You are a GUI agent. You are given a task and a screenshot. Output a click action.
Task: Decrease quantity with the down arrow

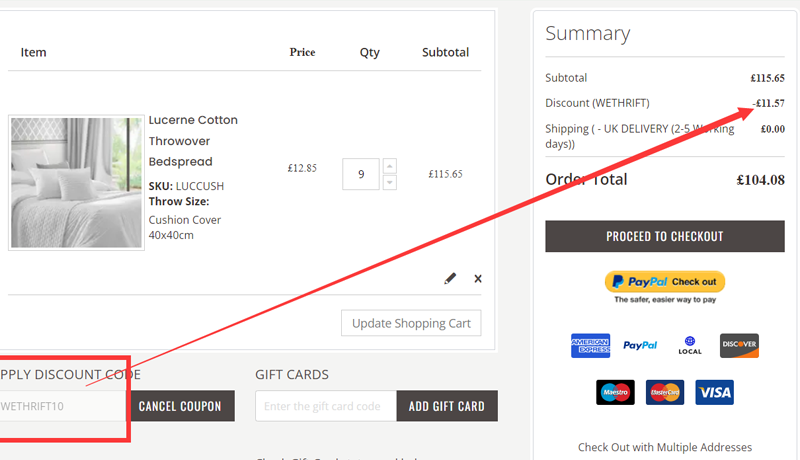(390, 182)
